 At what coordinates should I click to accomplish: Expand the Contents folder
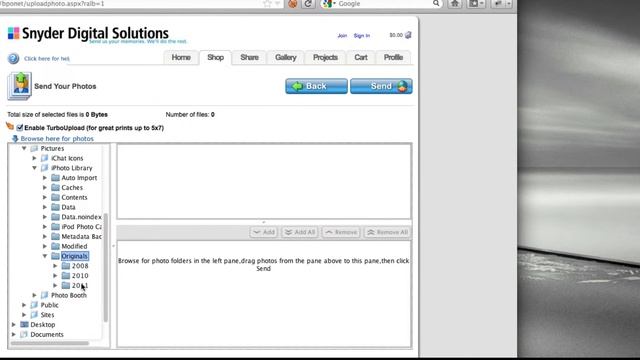point(45,198)
